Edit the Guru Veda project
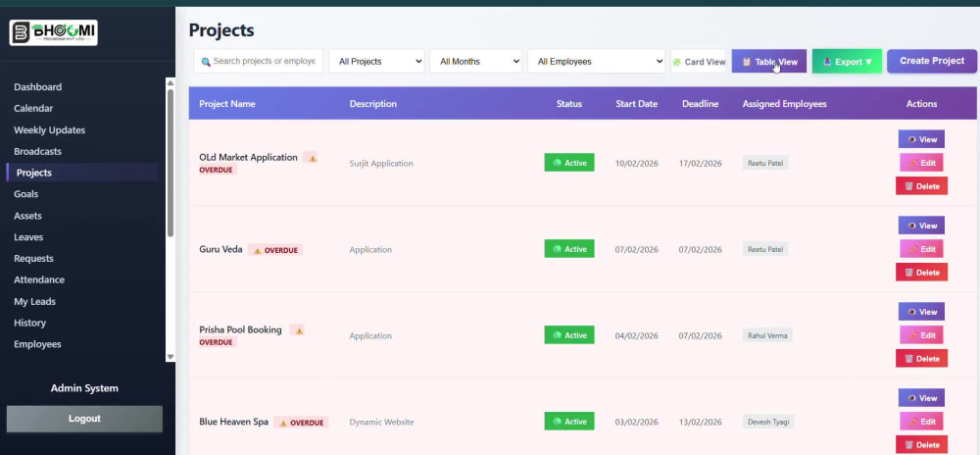The image size is (980, 455). [921, 249]
